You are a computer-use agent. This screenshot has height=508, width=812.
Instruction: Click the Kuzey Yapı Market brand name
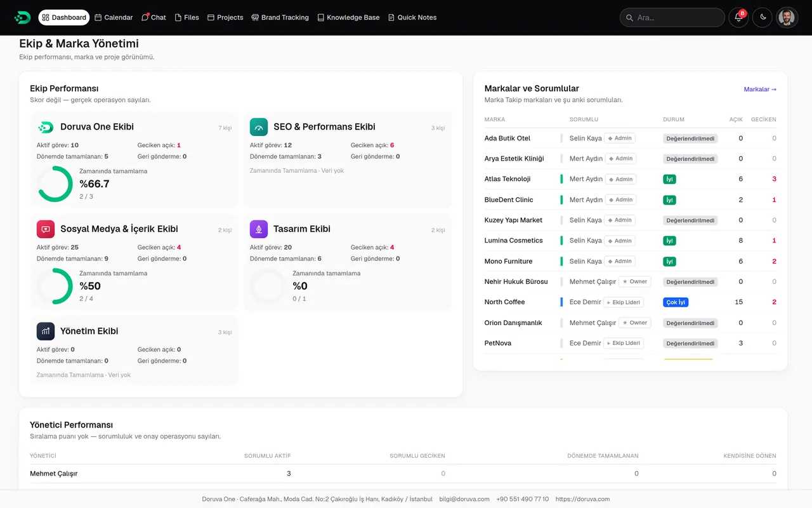[513, 220]
